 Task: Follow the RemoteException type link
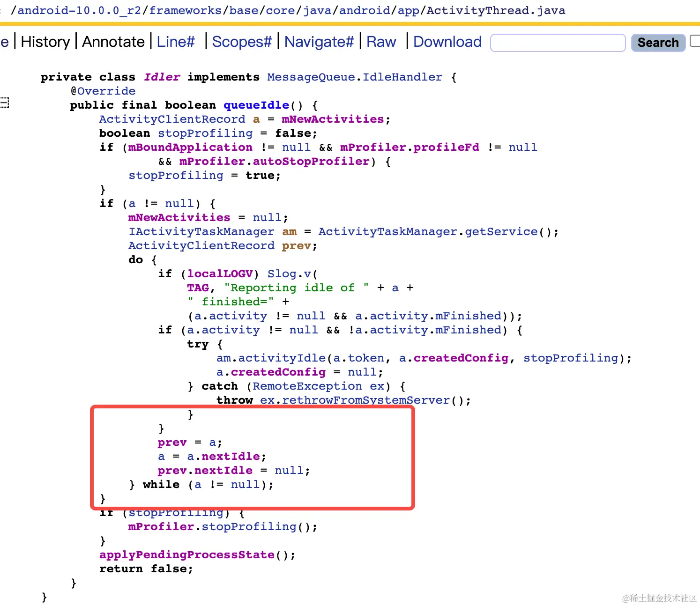pyautogui.click(x=307, y=386)
